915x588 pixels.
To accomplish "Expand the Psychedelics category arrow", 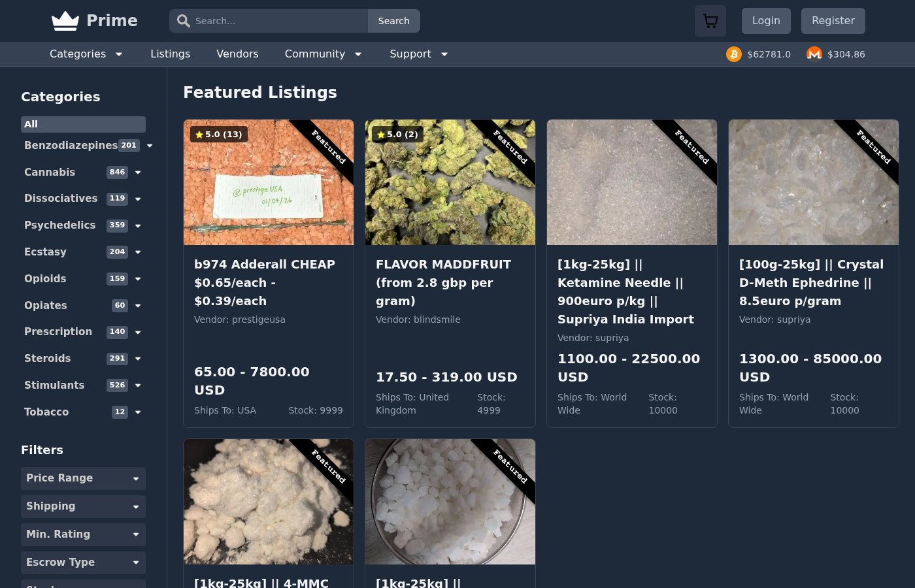I will [138, 225].
